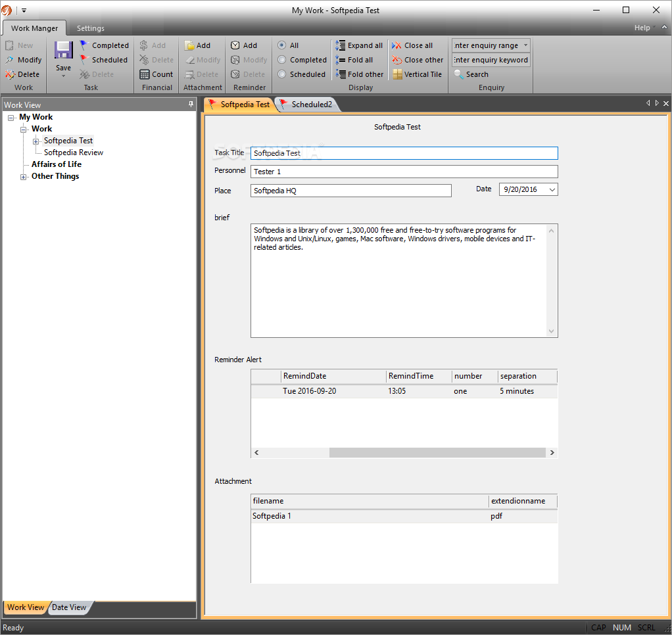Select the Tue 2016-09-20 reminder row
This screenshot has height=635, width=672.
[x=404, y=391]
